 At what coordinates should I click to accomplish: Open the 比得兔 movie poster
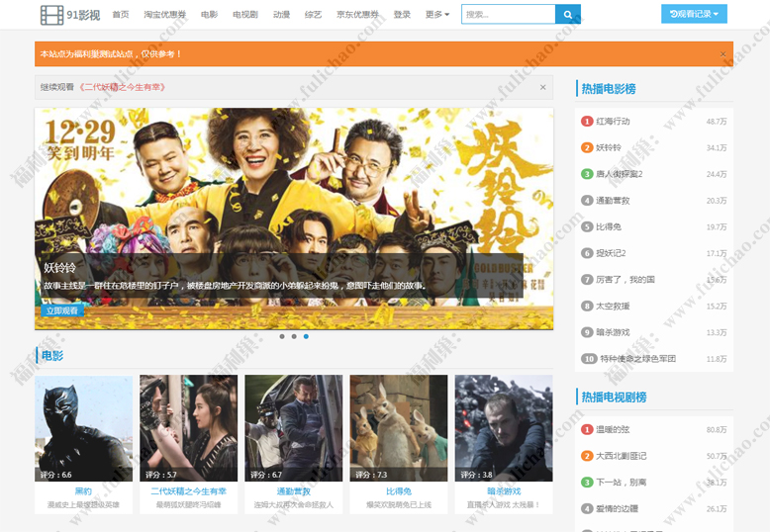(399, 428)
